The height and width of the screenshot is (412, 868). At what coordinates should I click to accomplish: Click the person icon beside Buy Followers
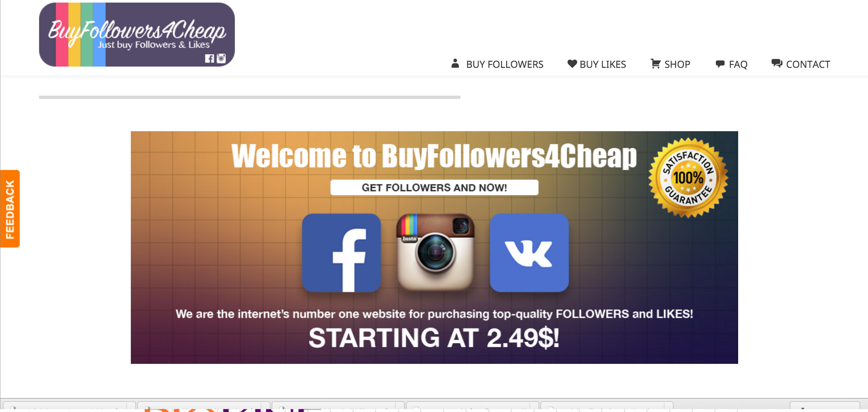click(455, 63)
